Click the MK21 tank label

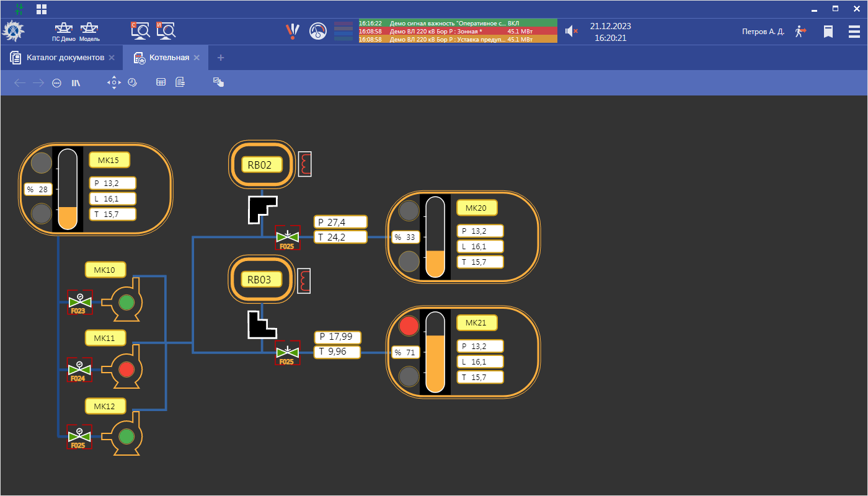477,323
